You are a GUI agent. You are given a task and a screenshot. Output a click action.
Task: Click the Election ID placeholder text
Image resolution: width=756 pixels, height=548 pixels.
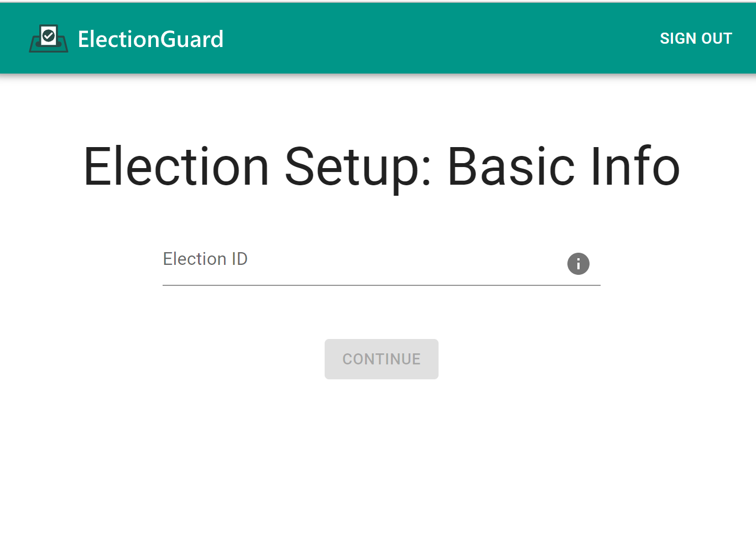click(205, 259)
